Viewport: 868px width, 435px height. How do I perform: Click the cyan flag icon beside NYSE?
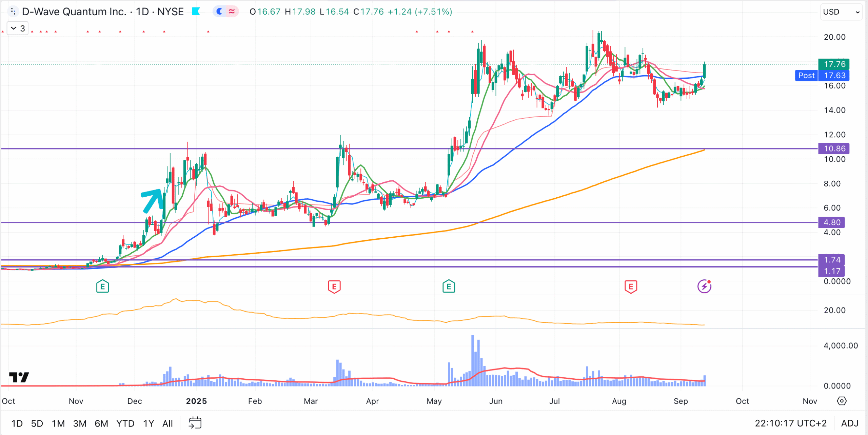coord(196,12)
